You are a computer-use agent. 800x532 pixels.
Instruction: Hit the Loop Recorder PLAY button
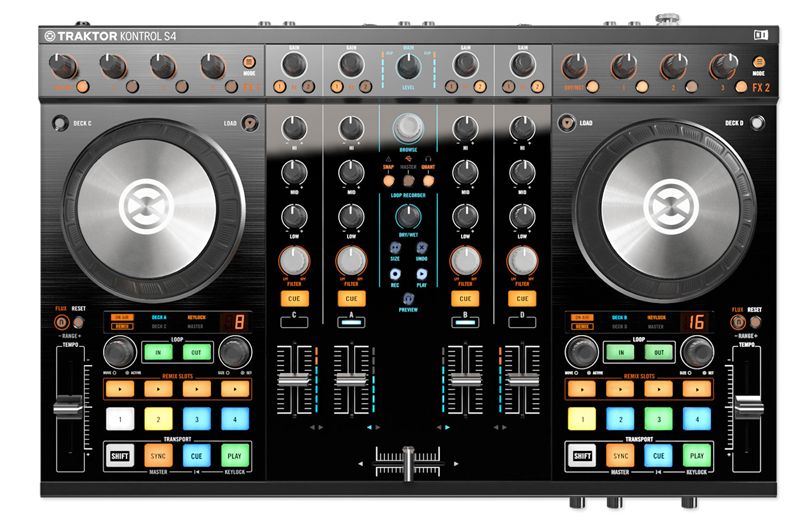[421, 274]
